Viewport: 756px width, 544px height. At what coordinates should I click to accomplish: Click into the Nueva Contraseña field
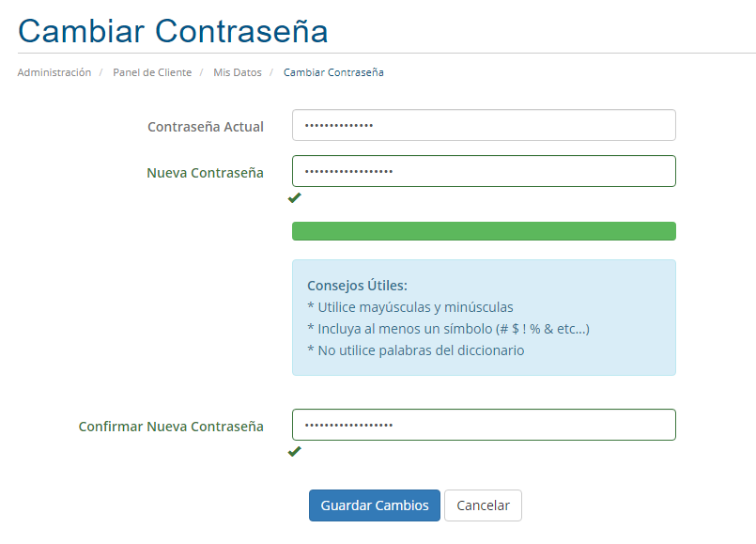click(x=484, y=171)
